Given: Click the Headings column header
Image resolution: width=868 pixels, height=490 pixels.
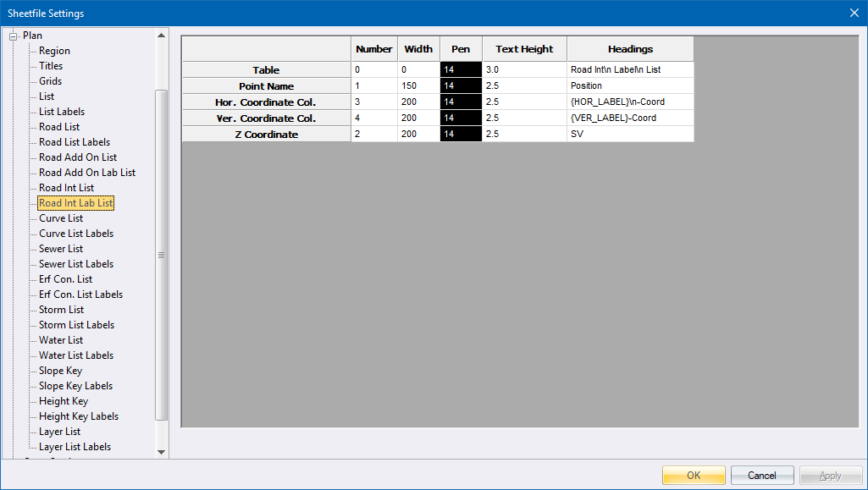Looking at the screenshot, I should pos(630,49).
